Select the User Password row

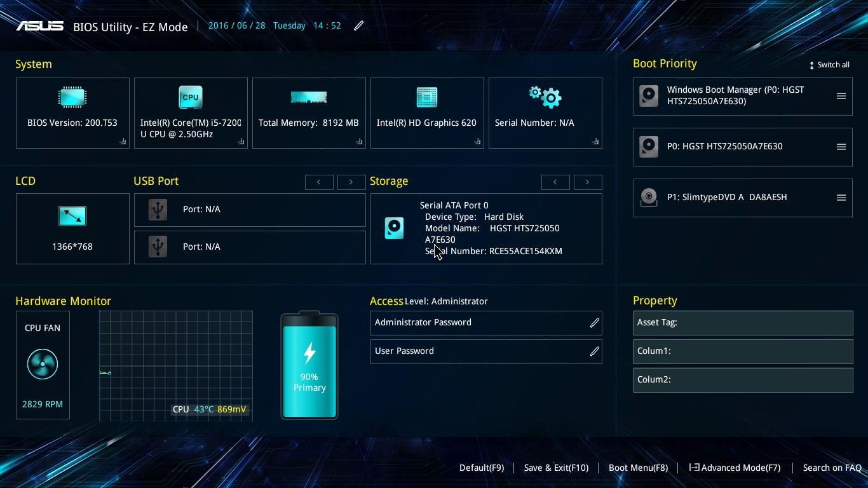click(486, 351)
